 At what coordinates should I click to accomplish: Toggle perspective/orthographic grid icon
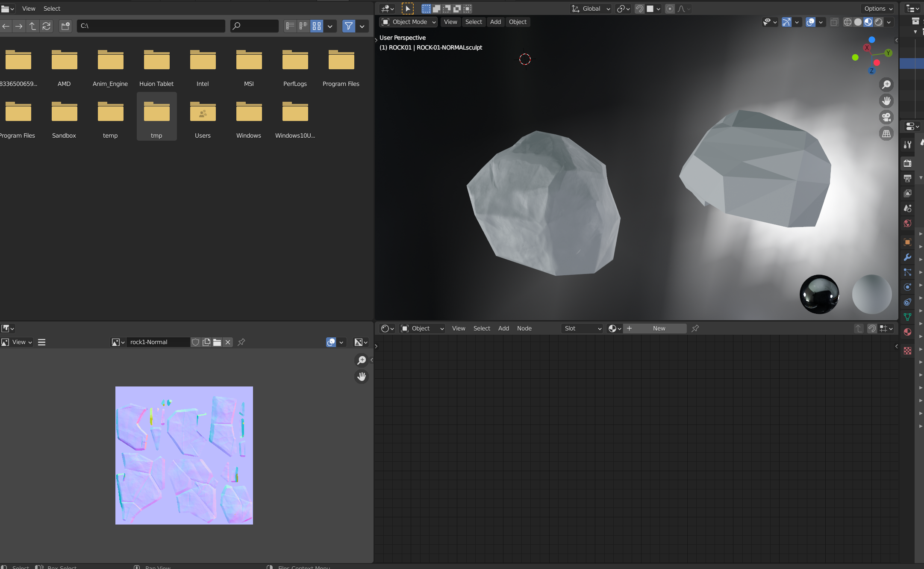coord(886,134)
